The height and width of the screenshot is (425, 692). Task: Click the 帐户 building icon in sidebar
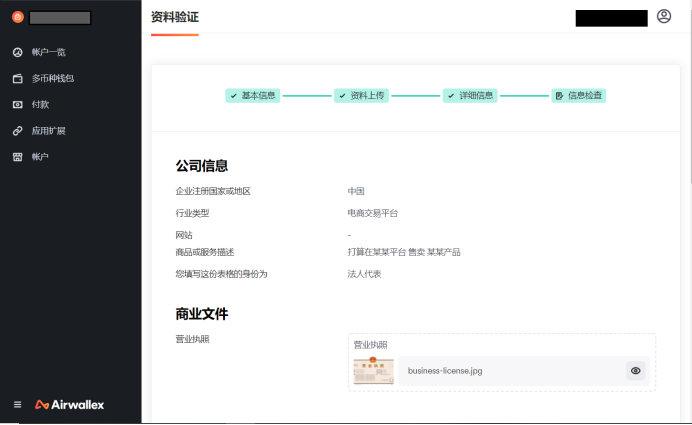pos(17,157)
